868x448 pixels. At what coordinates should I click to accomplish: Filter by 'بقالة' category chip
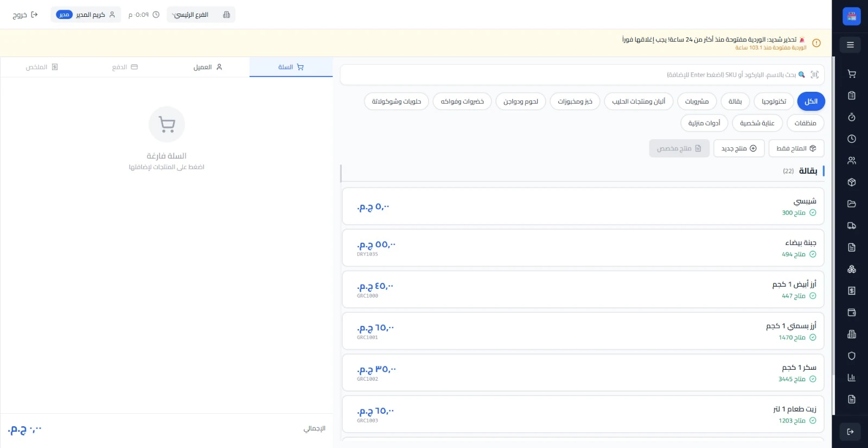pyautogui.click(x=735, y=102)
